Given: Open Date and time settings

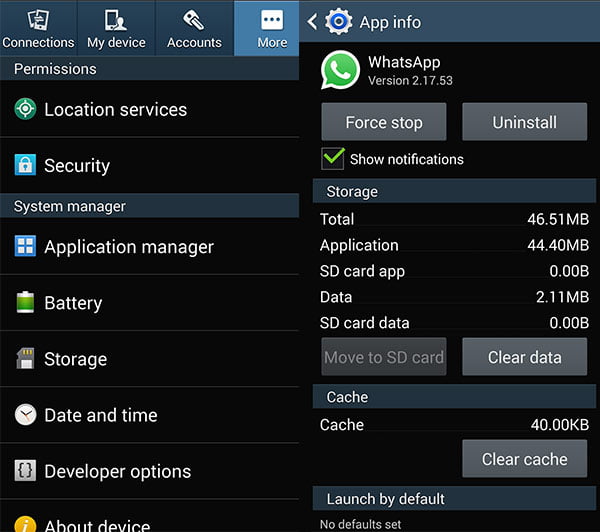Looking at the screenshot, I should pos(150,415).
